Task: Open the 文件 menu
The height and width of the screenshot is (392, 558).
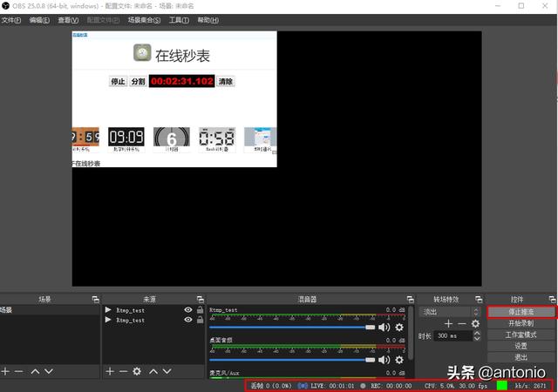Action: point(12,20)
